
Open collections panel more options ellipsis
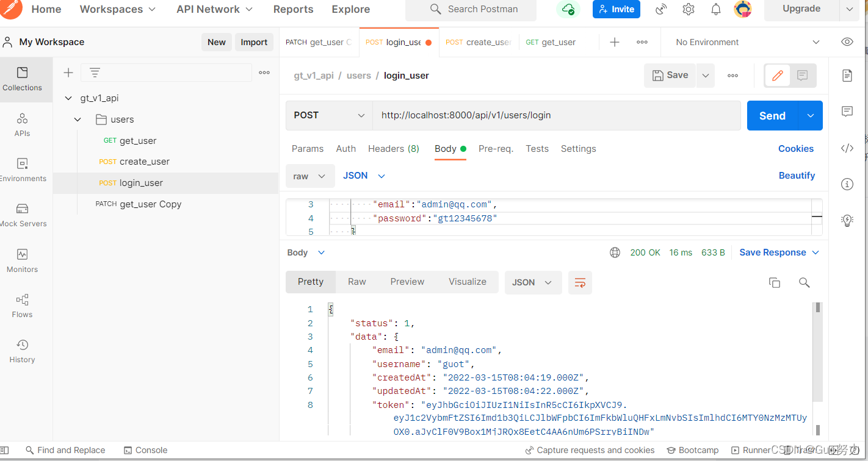pos(264,73)
